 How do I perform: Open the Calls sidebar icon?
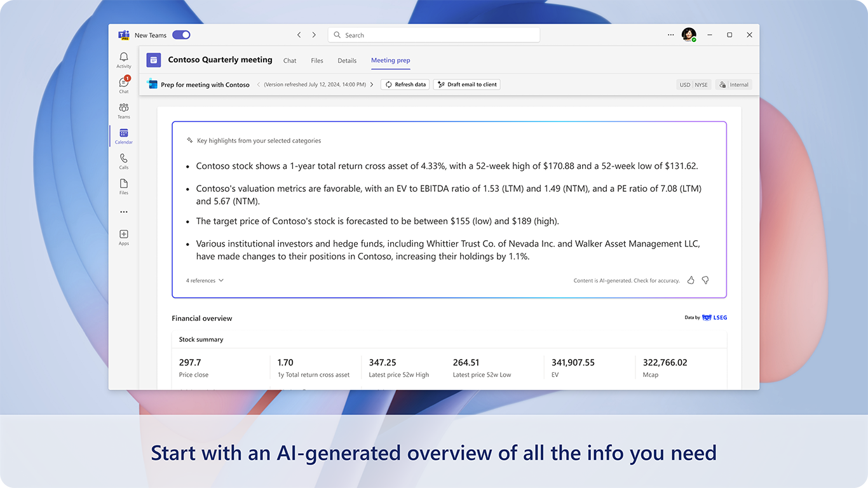click(124, 161)
